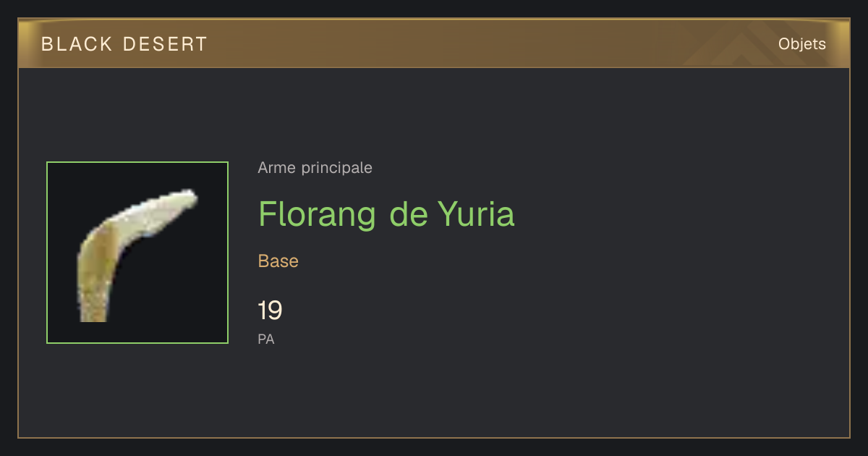
Task: Click the Arme principale item type label
Action: [x=315, y=168]
